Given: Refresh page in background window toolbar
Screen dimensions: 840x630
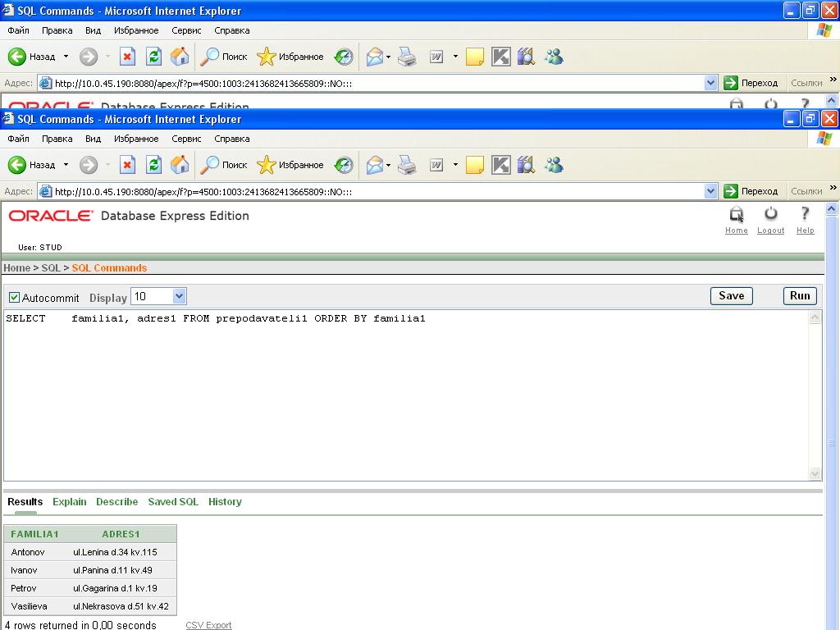Looking at the screenshot, I should coord(153,57).
